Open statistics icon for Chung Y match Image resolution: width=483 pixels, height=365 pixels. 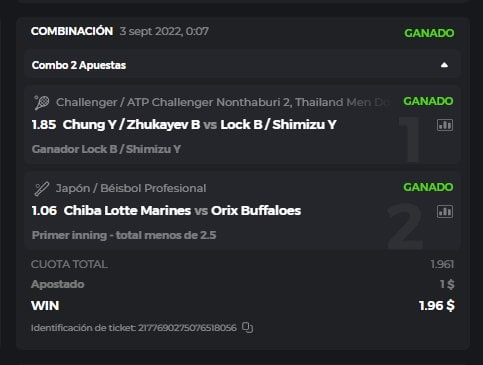point(445,125)
